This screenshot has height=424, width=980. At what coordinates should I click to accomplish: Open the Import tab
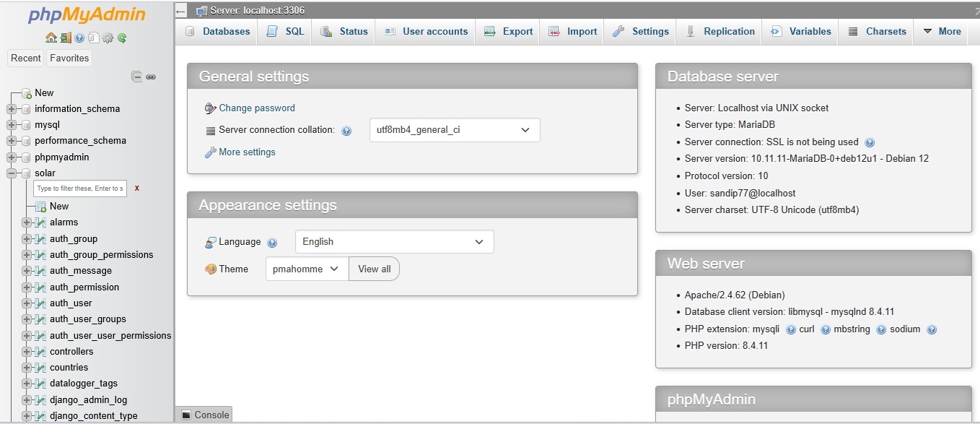coord(572,32)
